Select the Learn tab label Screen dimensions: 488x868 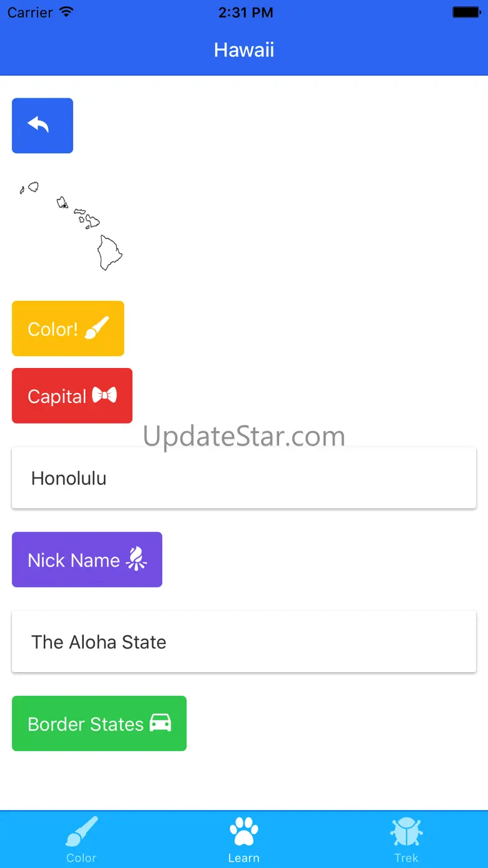pos(244,857)
